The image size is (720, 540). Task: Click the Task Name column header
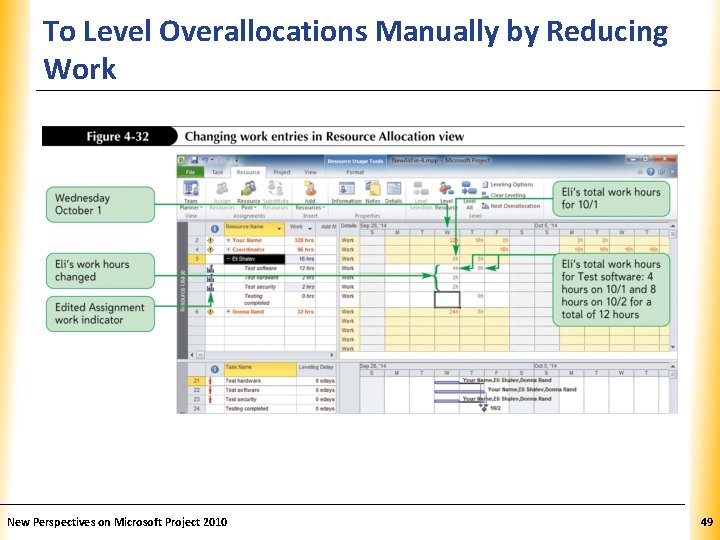click(260, 368)
